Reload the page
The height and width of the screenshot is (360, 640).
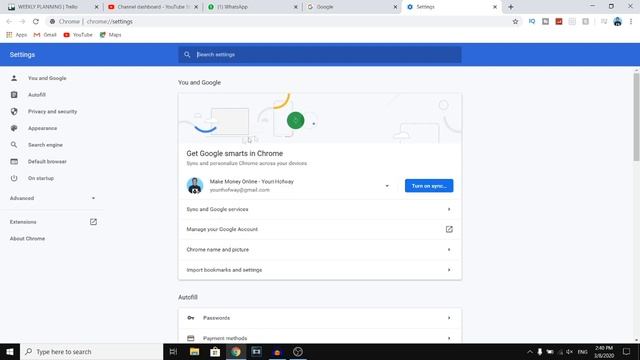36,21
